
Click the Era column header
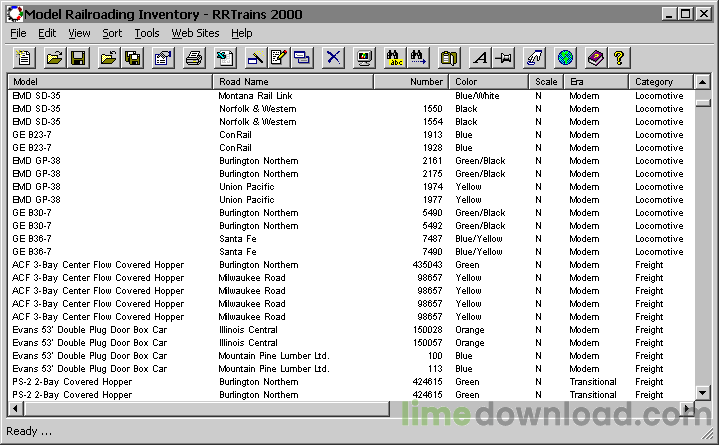coord(596,82)
